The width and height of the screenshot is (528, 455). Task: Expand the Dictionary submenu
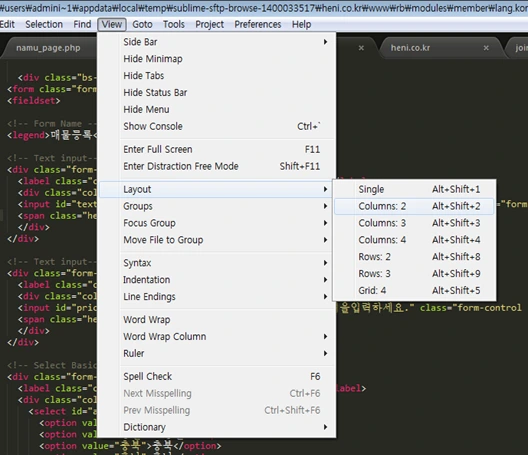point(217,427)
